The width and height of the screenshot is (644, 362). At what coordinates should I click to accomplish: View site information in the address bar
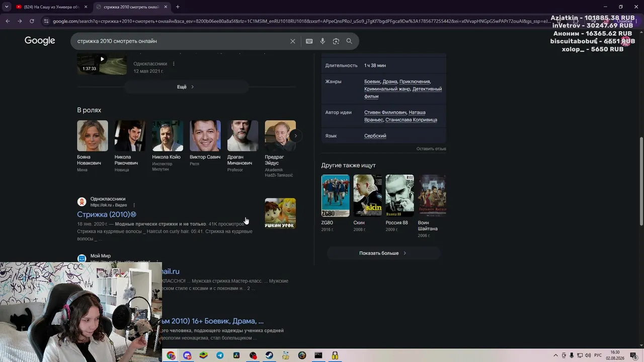tap(46, 21)
